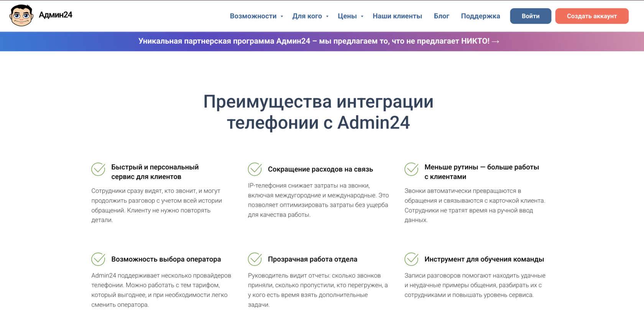
Task: Click the Админ24 brand name text
Action: click(x=56, y=15)
